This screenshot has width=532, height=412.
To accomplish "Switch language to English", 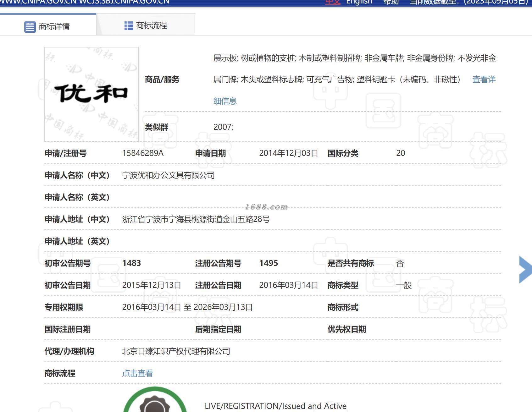I will [x=359, y=2].
